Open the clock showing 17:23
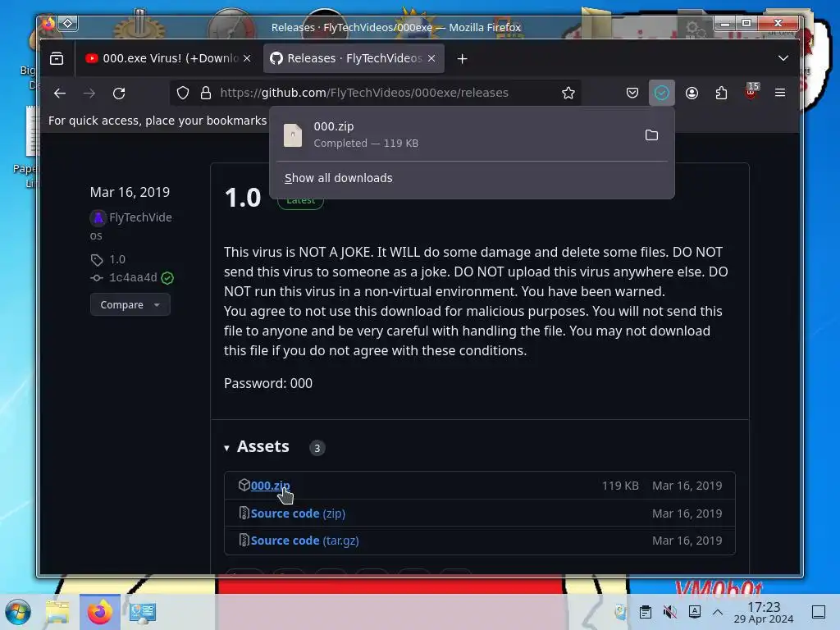 pyautogui.click(x=764, y=612)
